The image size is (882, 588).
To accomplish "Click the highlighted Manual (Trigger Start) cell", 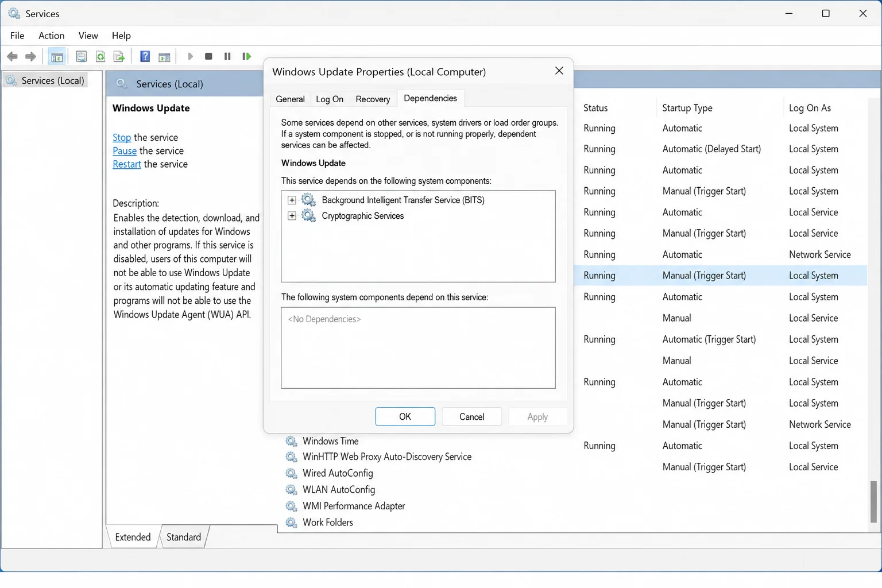I will pos(704,276).
